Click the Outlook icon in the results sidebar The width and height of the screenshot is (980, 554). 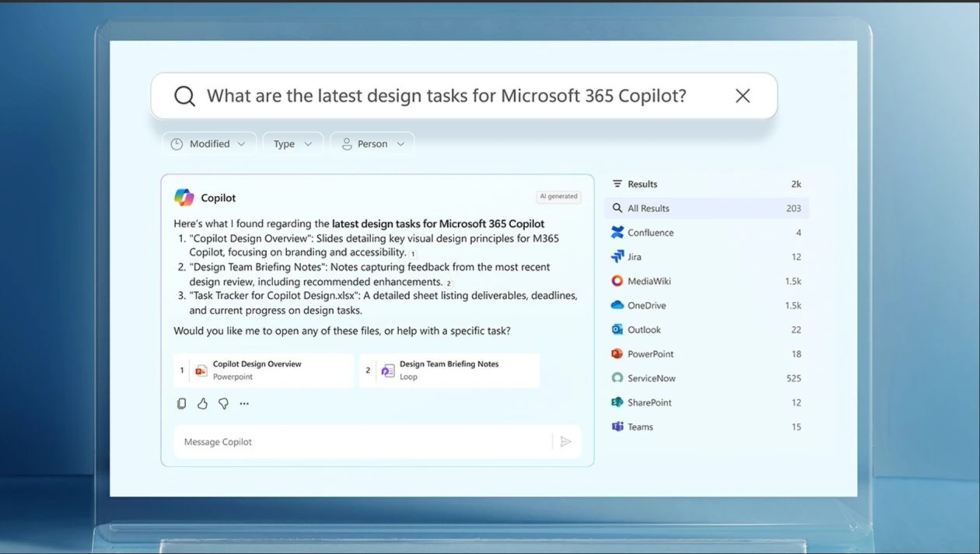pos(619,329)
